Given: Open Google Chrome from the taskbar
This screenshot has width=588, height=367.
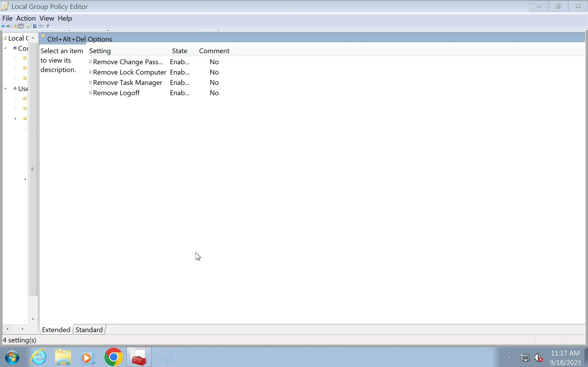Looking at the screenshot, I should pyautogui.click(x=113, y=357).
